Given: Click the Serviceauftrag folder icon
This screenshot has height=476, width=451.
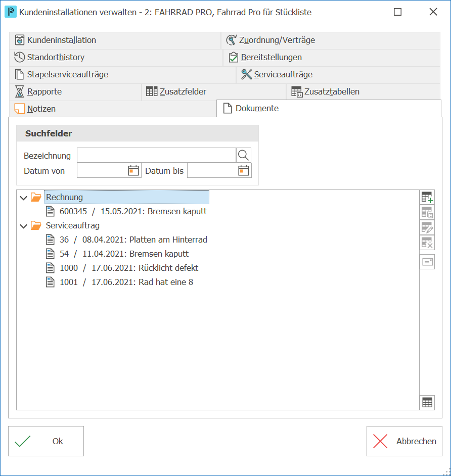Looking at the screenshot, I should [36, 225].
